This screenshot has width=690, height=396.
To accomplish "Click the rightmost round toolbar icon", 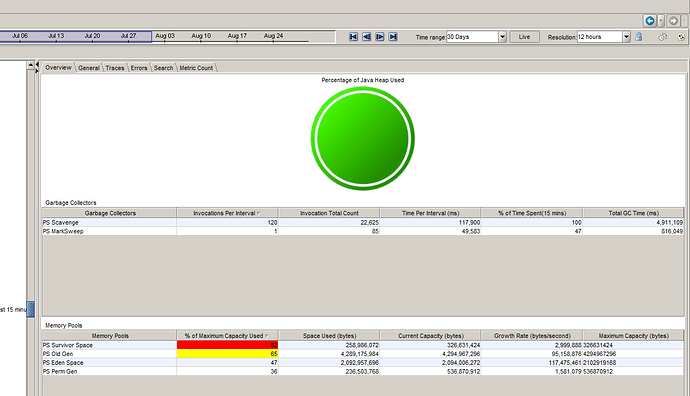I will (681, 37).
